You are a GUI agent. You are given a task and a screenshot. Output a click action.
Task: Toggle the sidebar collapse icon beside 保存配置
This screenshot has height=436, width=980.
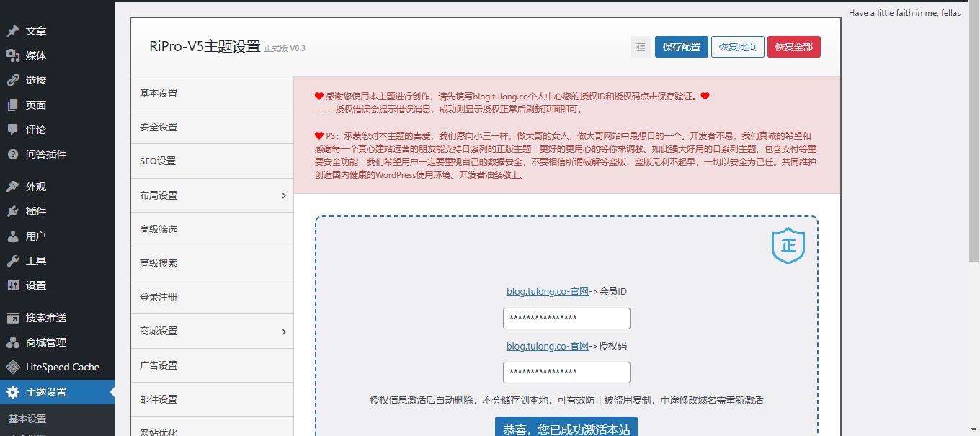coord(640,47)
